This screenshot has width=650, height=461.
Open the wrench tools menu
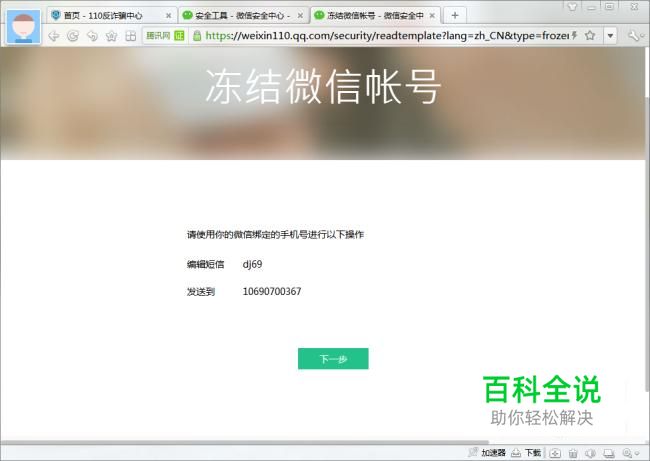click(x=633, y=36)
